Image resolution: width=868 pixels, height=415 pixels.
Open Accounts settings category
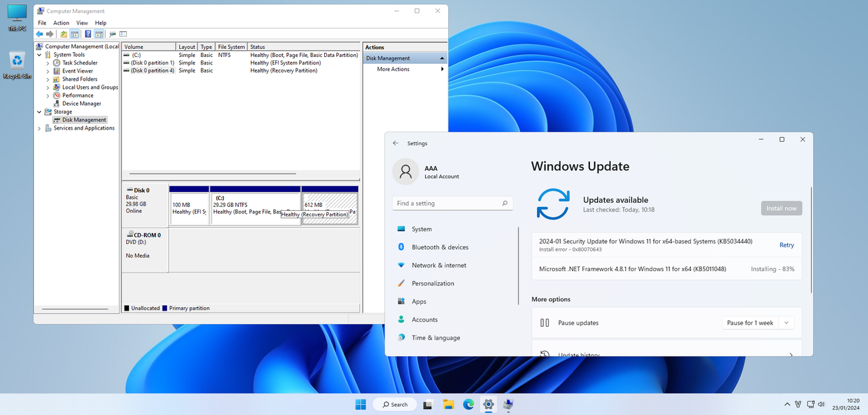454,319
